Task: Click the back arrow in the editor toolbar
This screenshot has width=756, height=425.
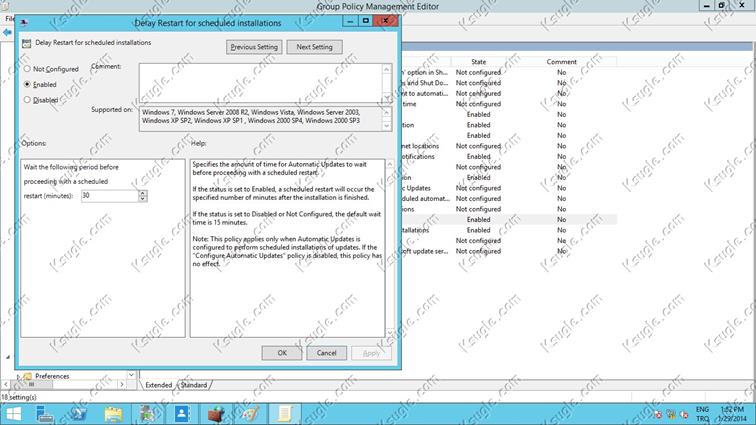Action: click(x=7, y=32)
